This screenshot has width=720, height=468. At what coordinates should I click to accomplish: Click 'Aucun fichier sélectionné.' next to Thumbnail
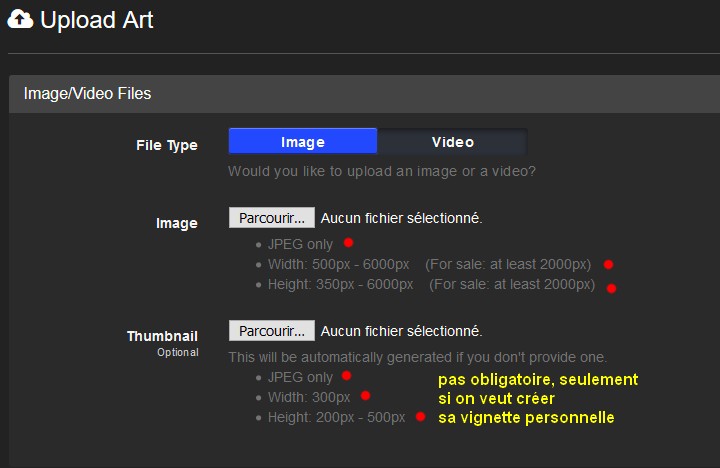[x=401, y=331]
